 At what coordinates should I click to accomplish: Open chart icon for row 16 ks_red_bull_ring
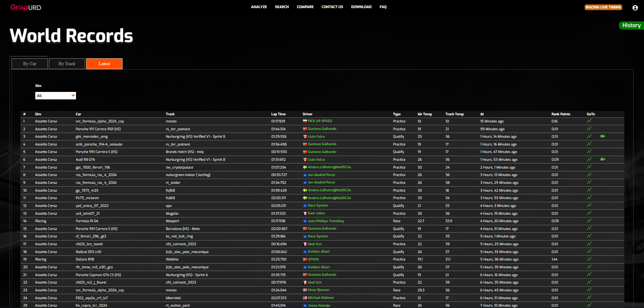coord(589,236)
